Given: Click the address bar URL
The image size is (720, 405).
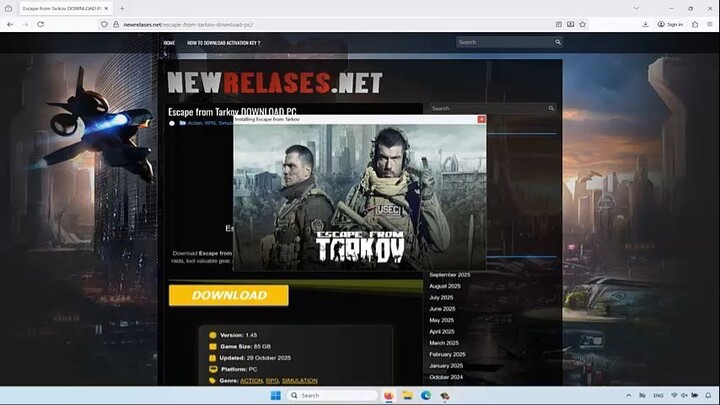Looking at the screenshot, I should [188, 24].
